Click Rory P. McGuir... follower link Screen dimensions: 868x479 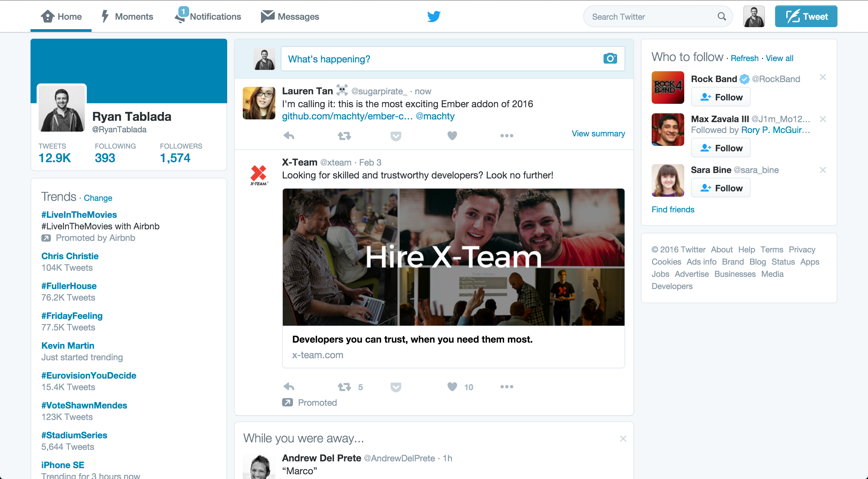tap(775, 130)
